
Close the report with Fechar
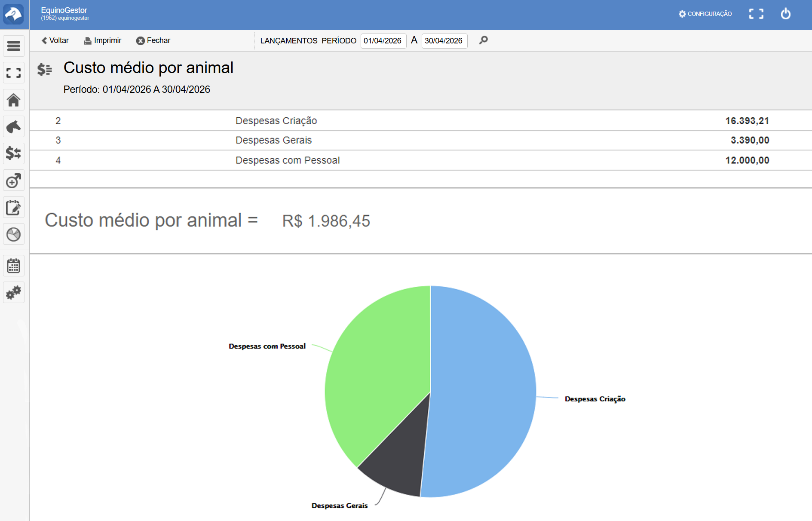coord(153,40)
